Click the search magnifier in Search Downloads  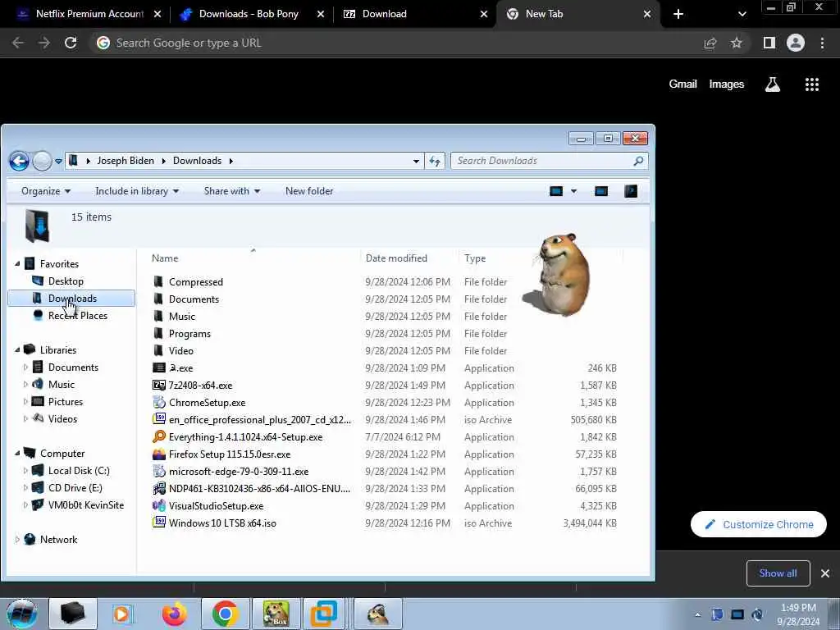pyautogui.click(x=638, y=161)
